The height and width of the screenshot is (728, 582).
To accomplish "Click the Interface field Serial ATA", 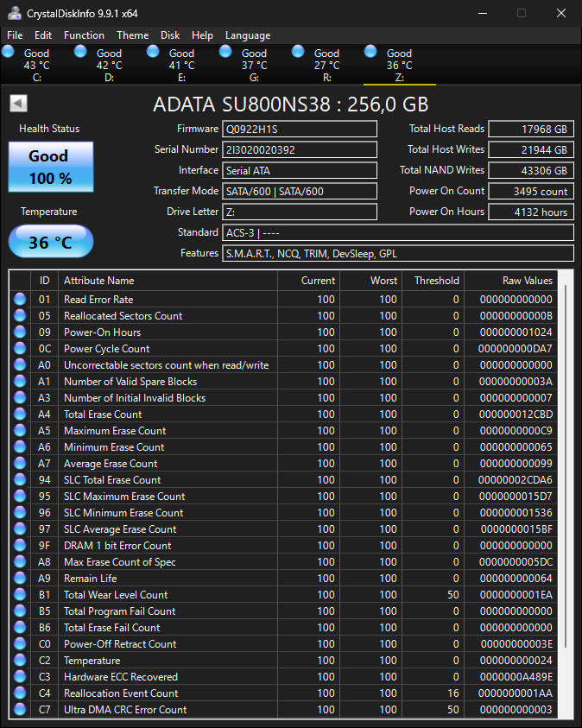I will 300,170.
